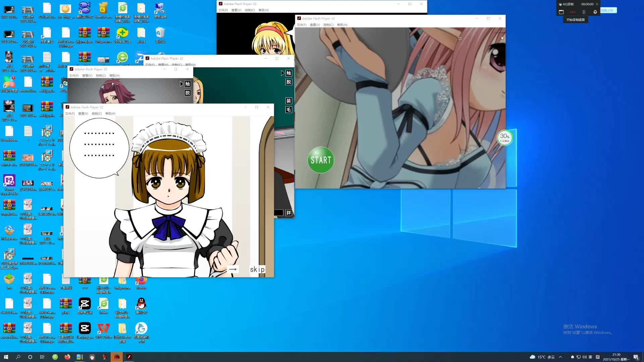Viewport: 644px width, 362px height.
Task: Click the red record dots in AQ录制
Action: pyautogui.click(x=573, y=12)
